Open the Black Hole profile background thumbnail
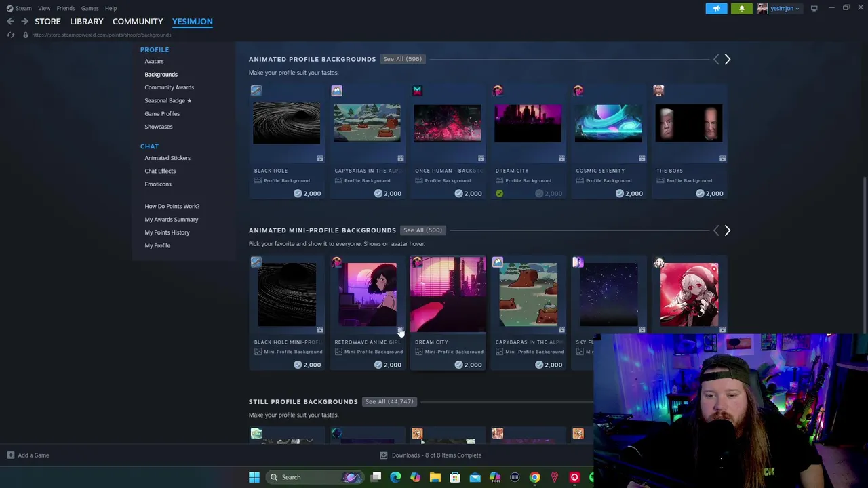The width and height of the screenshot is (868, 488). pos(286,123)
